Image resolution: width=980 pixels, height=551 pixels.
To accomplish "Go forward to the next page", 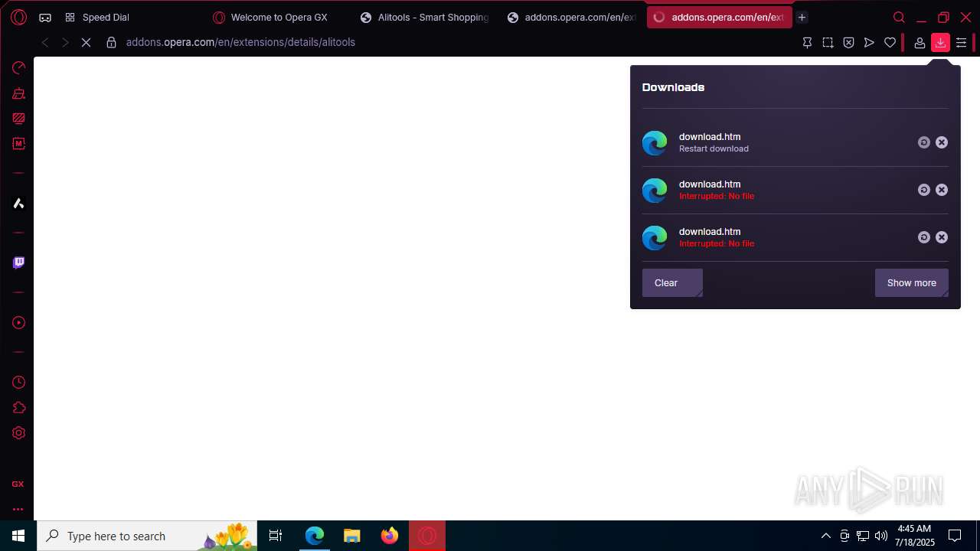I will [65, 43].
